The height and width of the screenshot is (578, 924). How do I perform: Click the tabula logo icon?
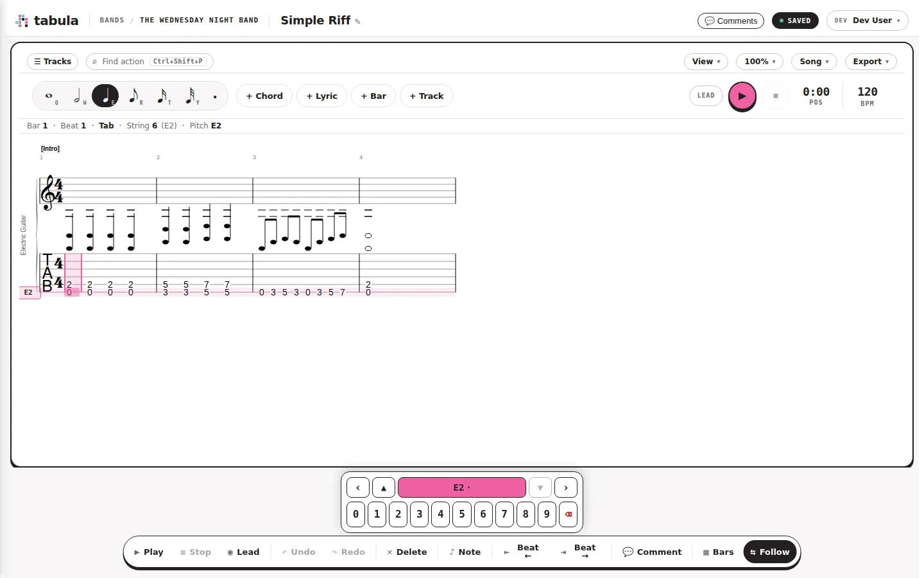[x=22, y=21]
